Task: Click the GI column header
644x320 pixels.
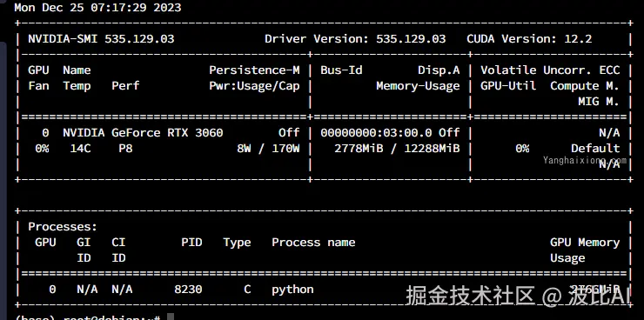Action: [84, 242]
